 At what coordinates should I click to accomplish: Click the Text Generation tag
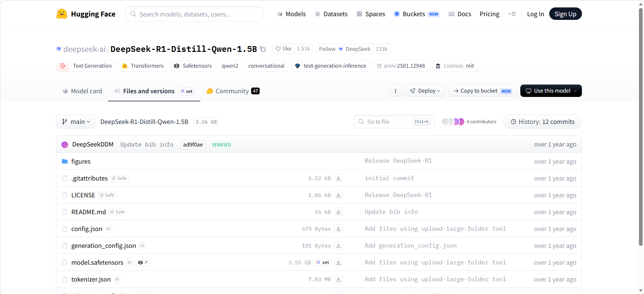[x=86, y=66]
